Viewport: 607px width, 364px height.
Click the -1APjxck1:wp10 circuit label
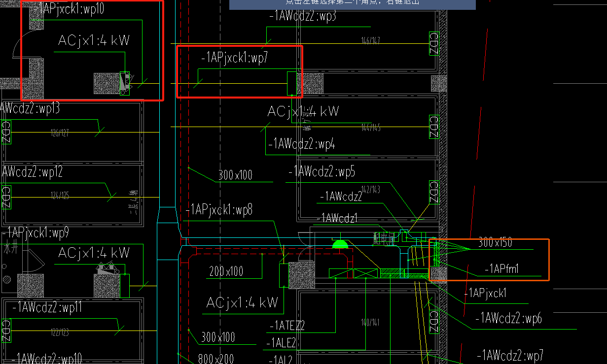[70, 9]
